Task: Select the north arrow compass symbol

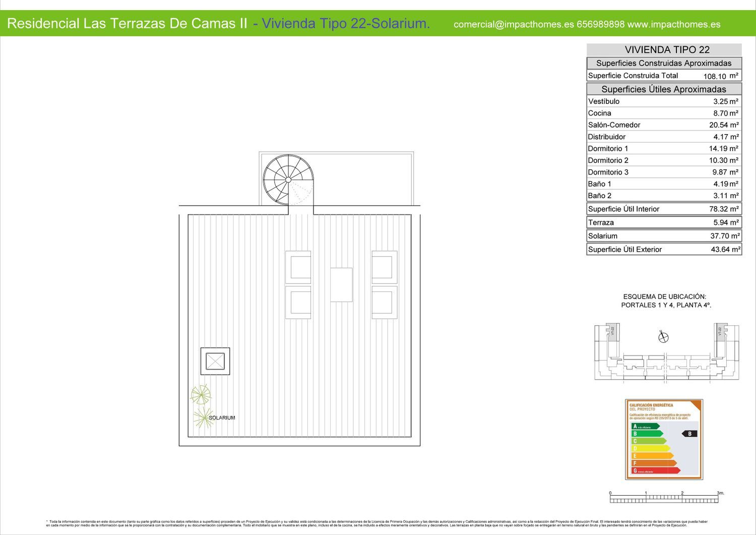Action: (663, 337)
